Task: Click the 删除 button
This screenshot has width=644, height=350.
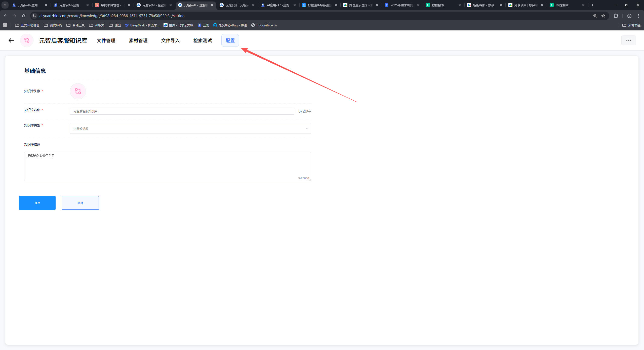Action: click(80, 203)
